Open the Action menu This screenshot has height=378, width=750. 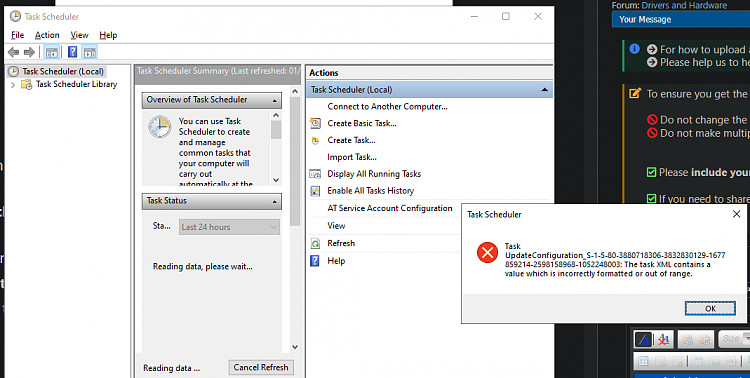click(47, 35)
